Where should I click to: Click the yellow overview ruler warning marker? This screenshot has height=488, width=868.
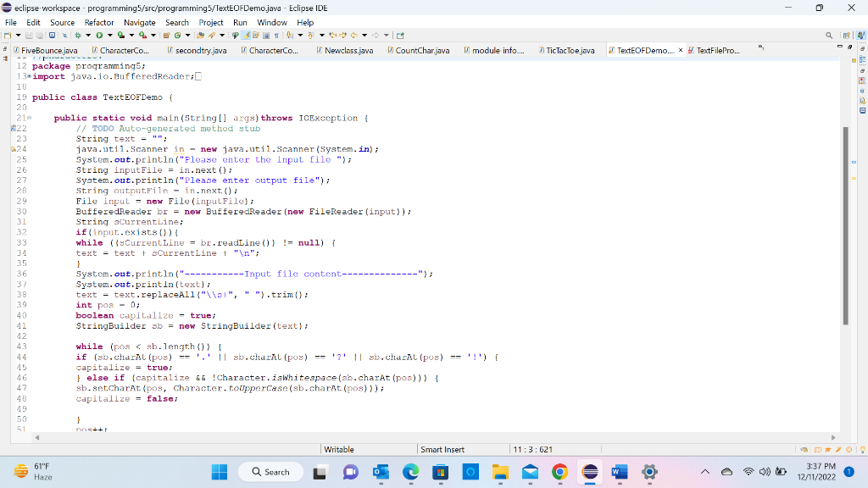coord(854,178)
